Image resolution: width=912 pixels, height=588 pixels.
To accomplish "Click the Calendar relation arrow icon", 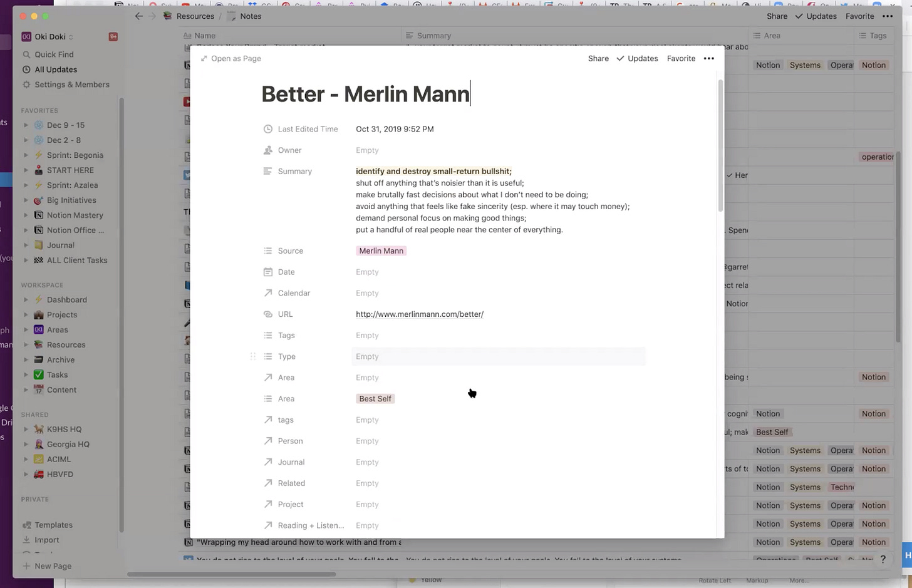I will (x=268, y=293).
